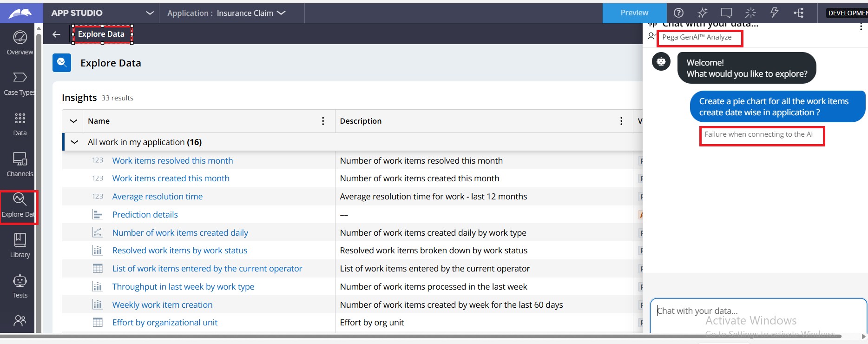This screenshot has height=344, width=868.
Task: Click the Preview button
Action: tap(634, 13)
